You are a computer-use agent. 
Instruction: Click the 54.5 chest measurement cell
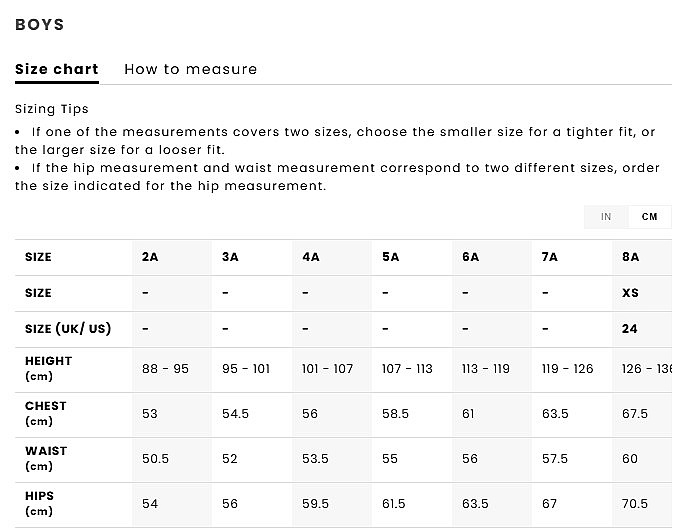pos(235,414)
